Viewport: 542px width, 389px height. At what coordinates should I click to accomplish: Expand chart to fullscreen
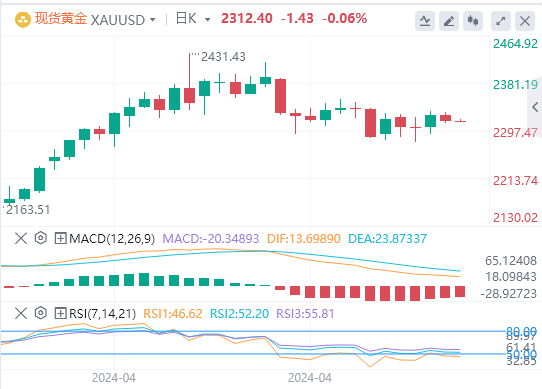click(x=501, y=21)
